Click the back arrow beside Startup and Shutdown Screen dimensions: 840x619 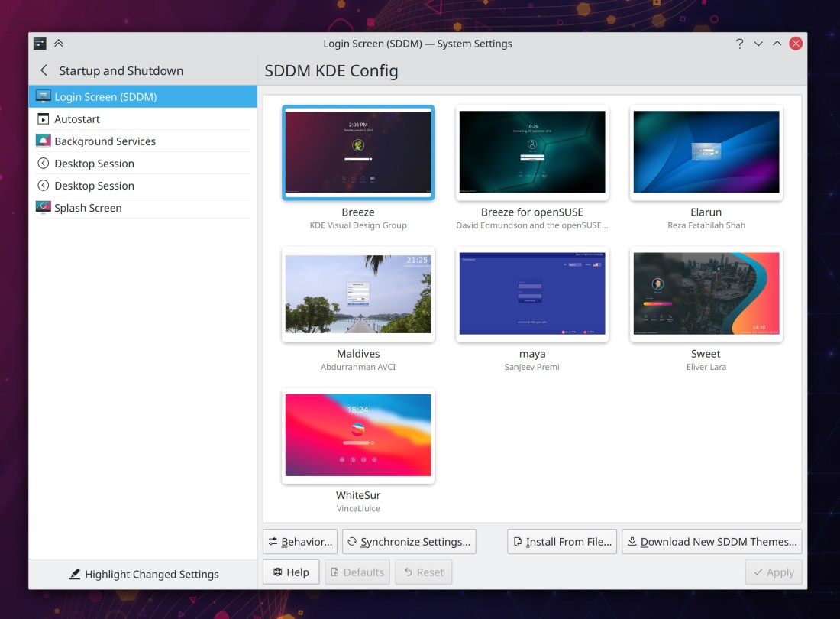click(44, 70)
